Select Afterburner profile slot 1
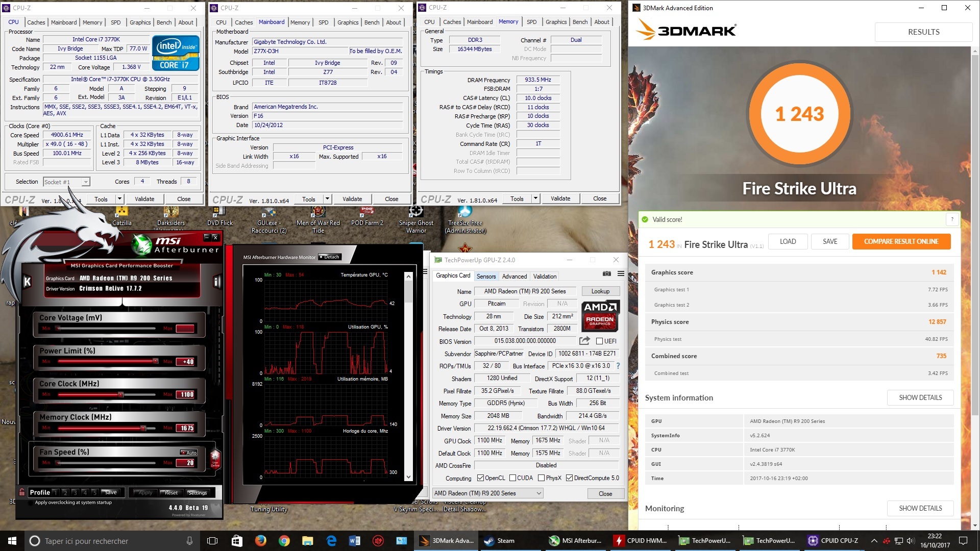 click(56, 492)
